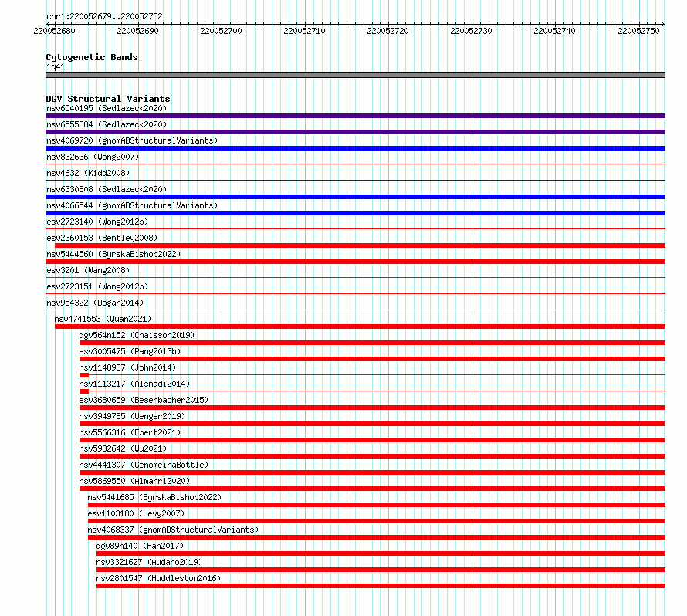Click the red bar under nsv2801547
This screenshot has height=616, width=687.
pyautogui.click(x=381, y=586)
